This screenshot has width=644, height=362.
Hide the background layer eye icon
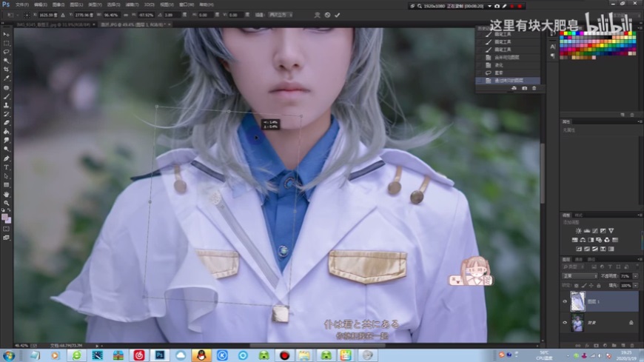pos(565,323)
